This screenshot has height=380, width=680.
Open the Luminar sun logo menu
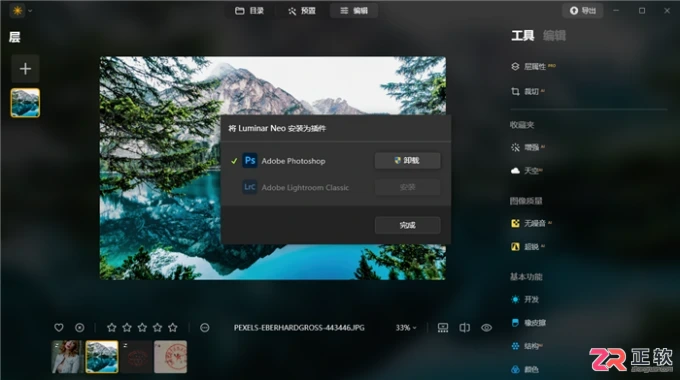17,10
